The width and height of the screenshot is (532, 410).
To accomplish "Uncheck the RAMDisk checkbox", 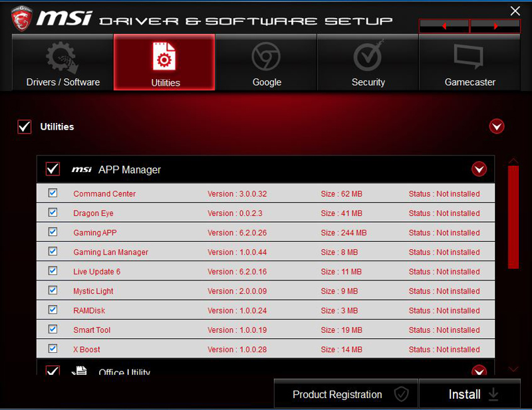I will point(53,310).
